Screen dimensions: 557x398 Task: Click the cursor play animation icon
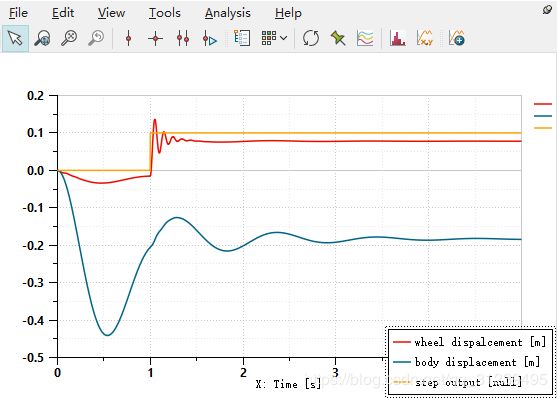[210, 38]
